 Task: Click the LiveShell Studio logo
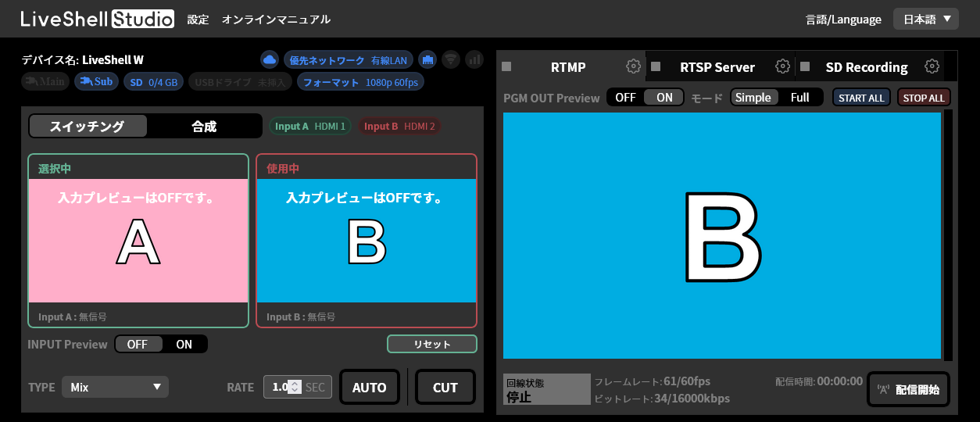(x=98, y=19)
